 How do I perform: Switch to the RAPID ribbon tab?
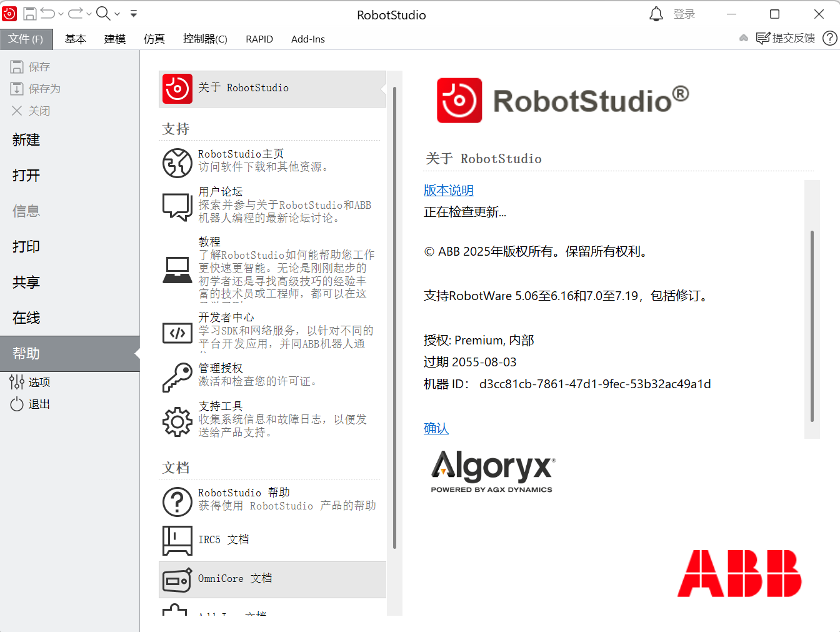pos(259,39)
